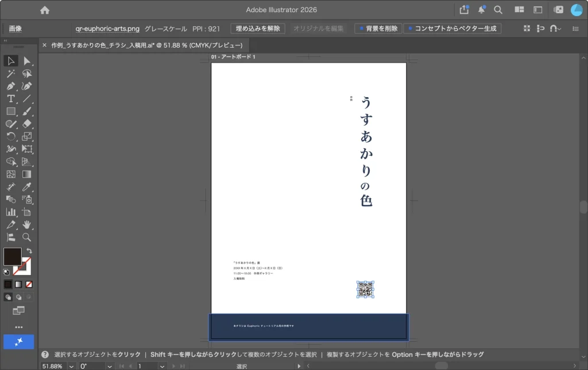
Task: Click the Fill color swatch
Action: [13, 257]
